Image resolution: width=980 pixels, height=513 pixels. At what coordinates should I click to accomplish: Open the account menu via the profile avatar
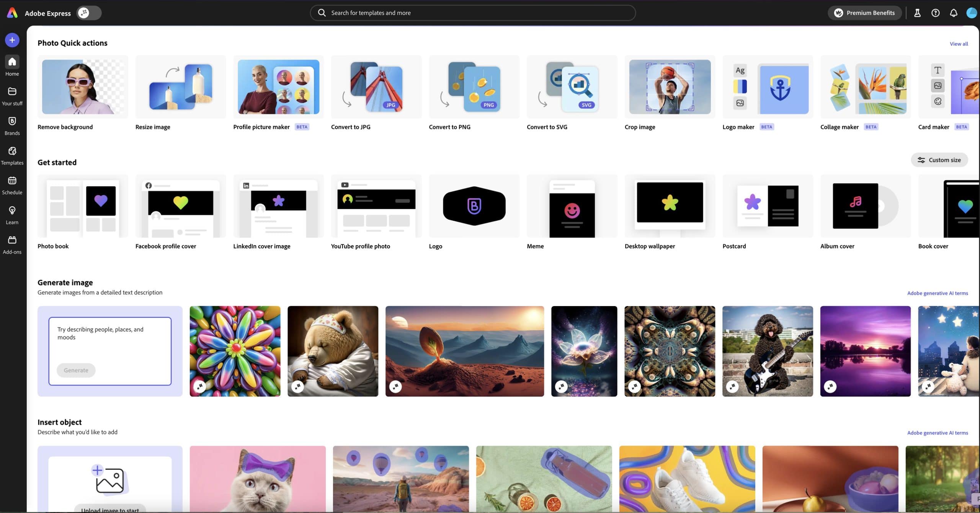[x=971, y=13]
